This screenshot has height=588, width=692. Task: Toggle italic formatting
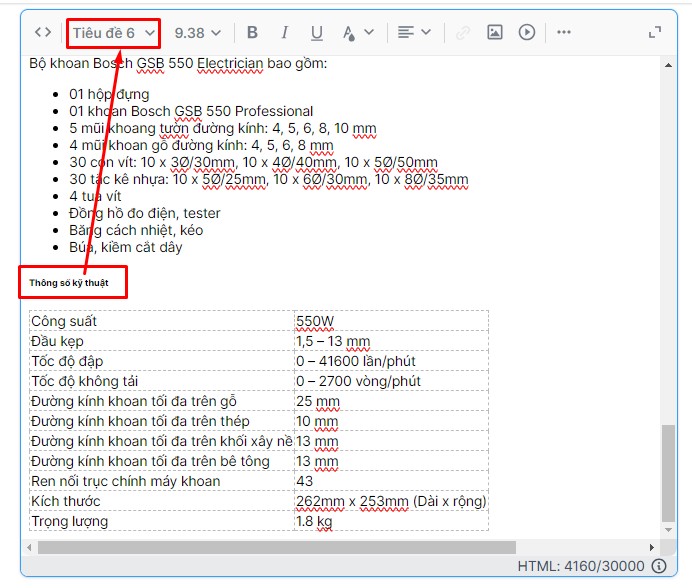(285, 32)
